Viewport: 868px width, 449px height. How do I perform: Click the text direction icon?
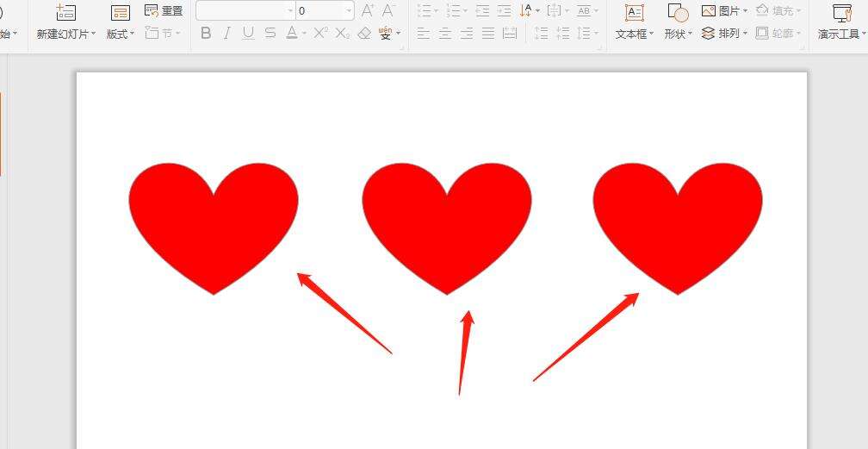click(x=526, y=10)
